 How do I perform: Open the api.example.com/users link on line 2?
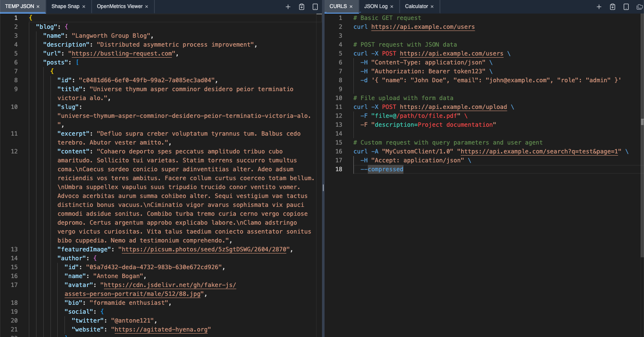click(423, 27)
